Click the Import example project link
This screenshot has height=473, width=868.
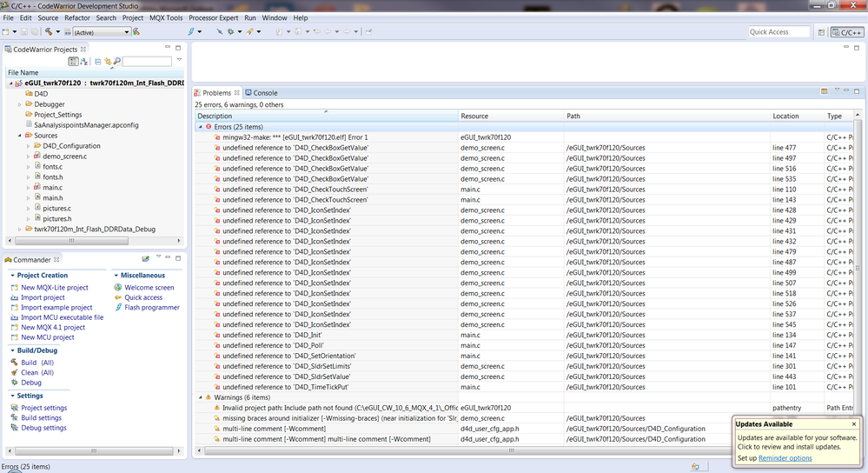tap(56, 308)
